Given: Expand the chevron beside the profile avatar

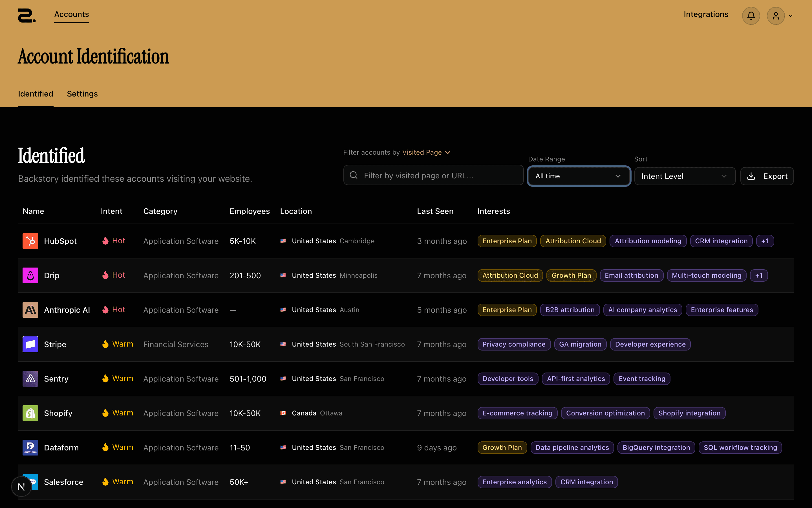Looking at the screenshot, I should click(791, 16).
